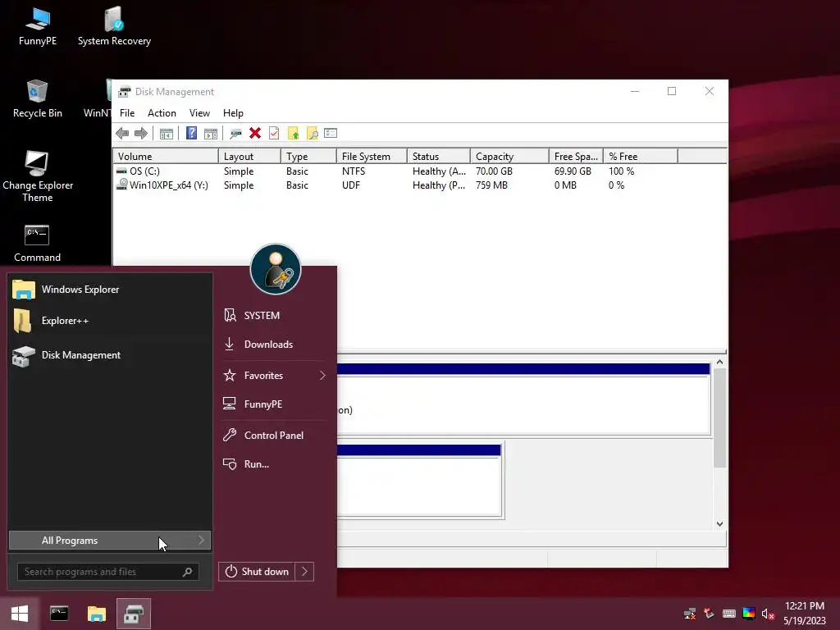Open Help via the blue question mark icon
The image size is (840, 630).
pos(191,133)
